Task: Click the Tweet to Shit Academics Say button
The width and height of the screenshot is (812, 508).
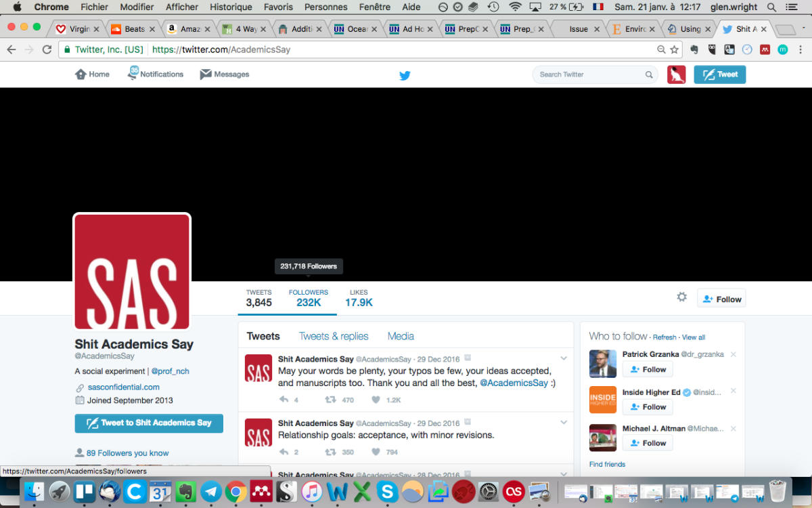Action: pyautogui.click(x=149, y=423)
